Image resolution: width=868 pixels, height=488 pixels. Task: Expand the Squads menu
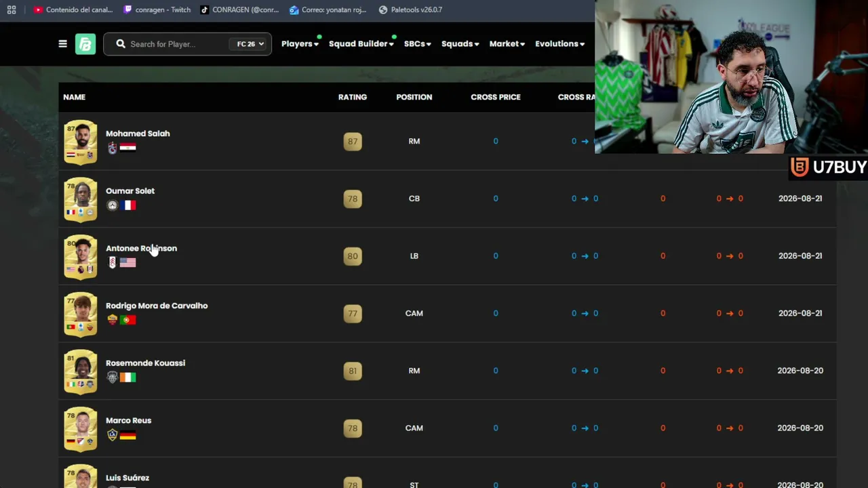pyautogui.click(x=460, y=44)
